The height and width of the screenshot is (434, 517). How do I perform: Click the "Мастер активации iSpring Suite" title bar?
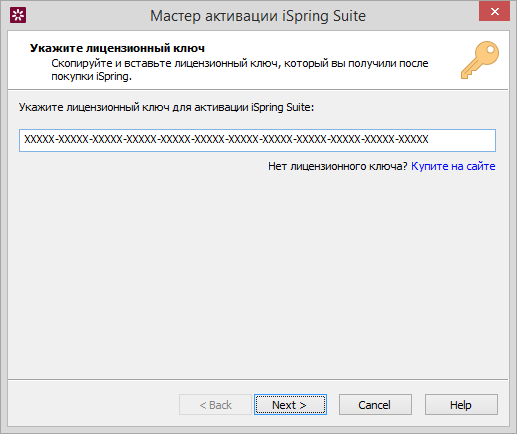[258, 16]
